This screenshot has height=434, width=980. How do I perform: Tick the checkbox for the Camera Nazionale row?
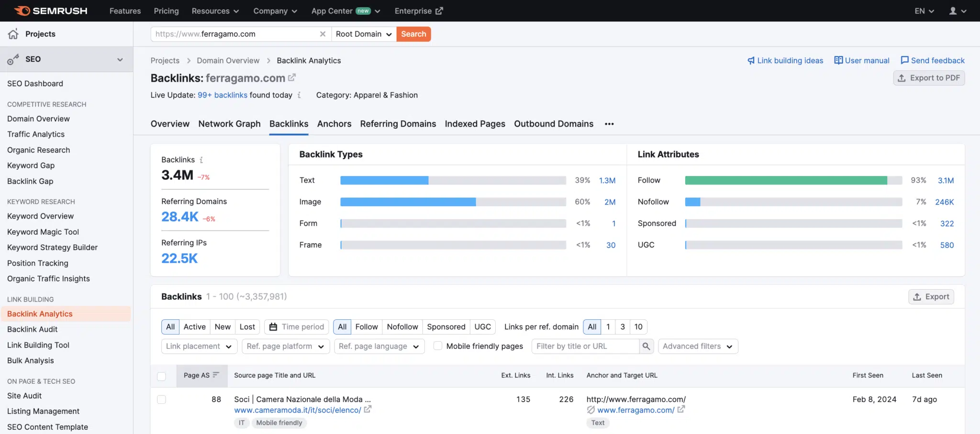[x=162, y=399]
